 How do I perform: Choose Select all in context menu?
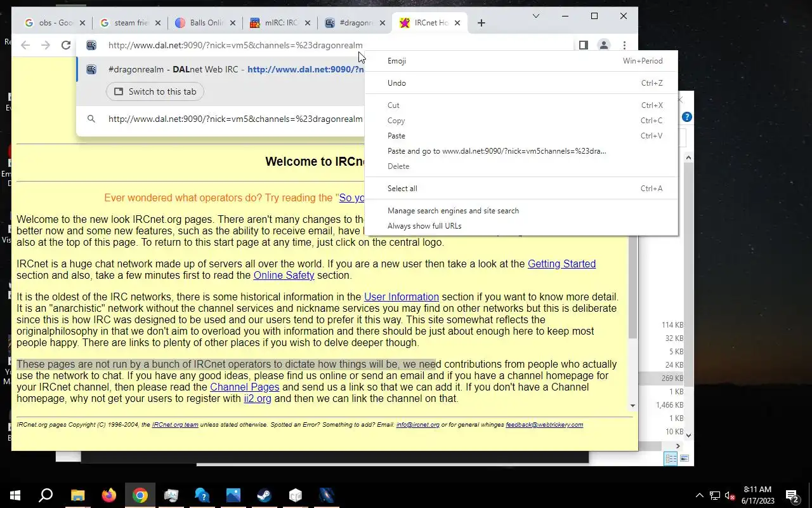tap(521, 189)
